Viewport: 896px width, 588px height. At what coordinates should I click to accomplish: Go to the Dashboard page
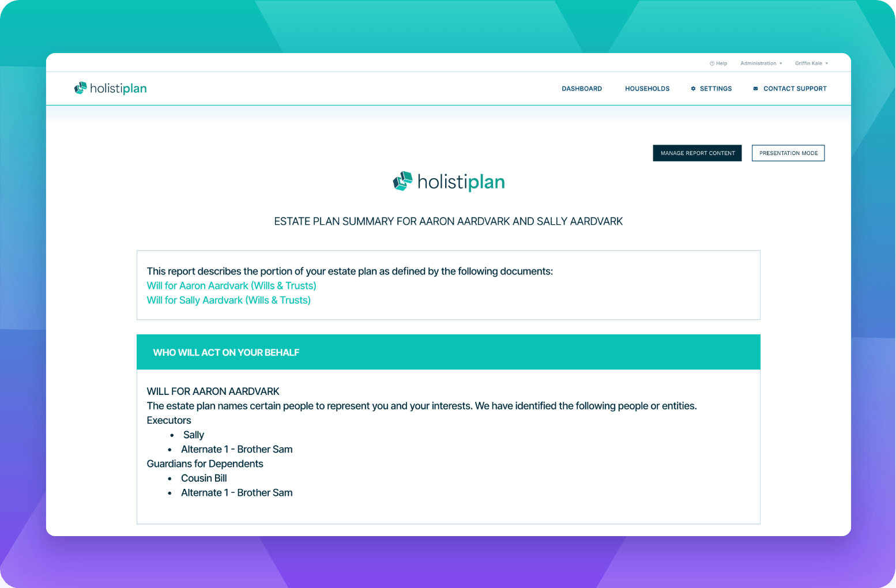582,89
